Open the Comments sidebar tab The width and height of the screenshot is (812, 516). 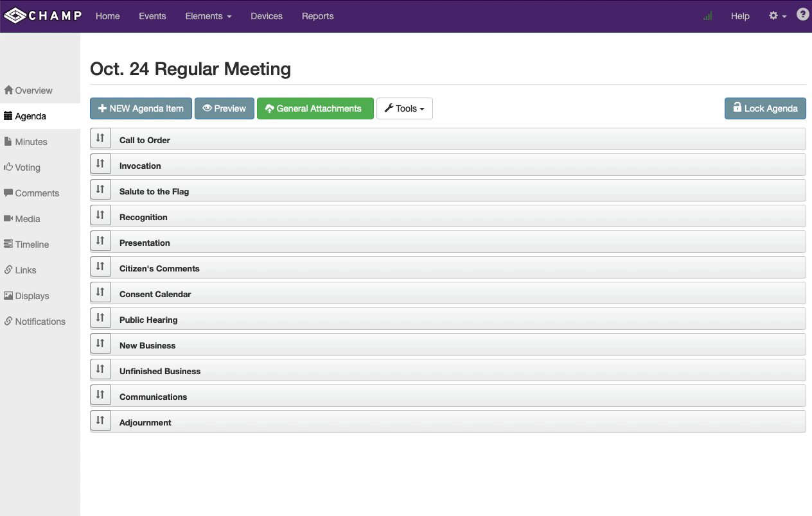click(x=40, y=193)
